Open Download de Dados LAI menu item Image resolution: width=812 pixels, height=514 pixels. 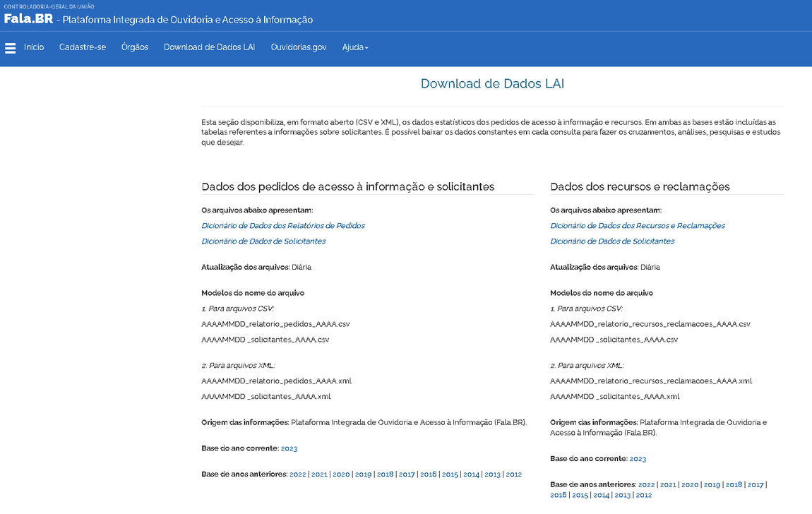[209, 47]
